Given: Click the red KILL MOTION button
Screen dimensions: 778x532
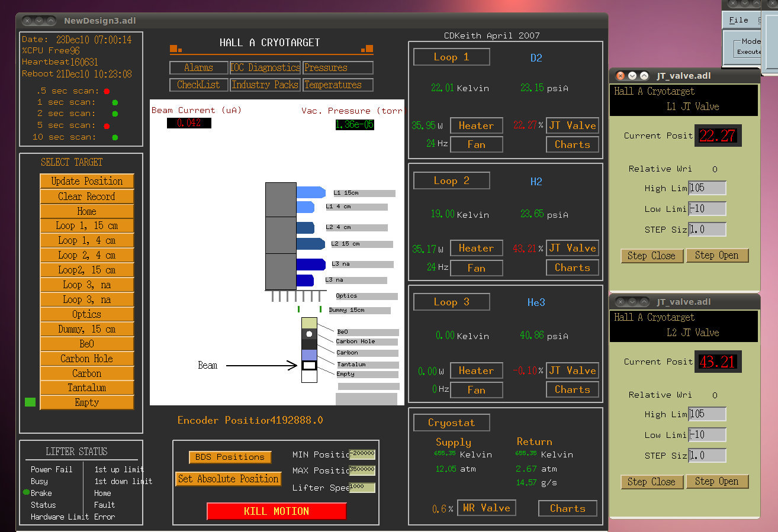Looking at the screenshot, I should pyautogui.click(x=277, y=511).
